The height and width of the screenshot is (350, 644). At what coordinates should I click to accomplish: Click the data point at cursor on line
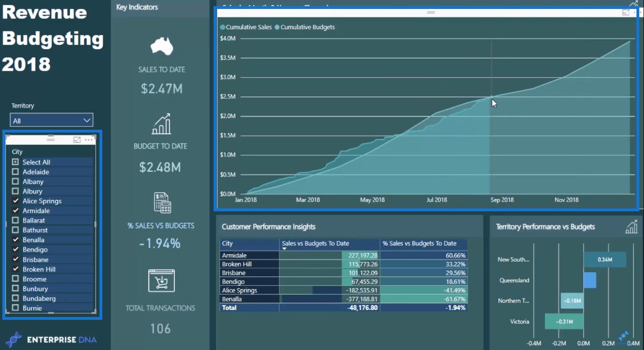(x=492, y=97)
